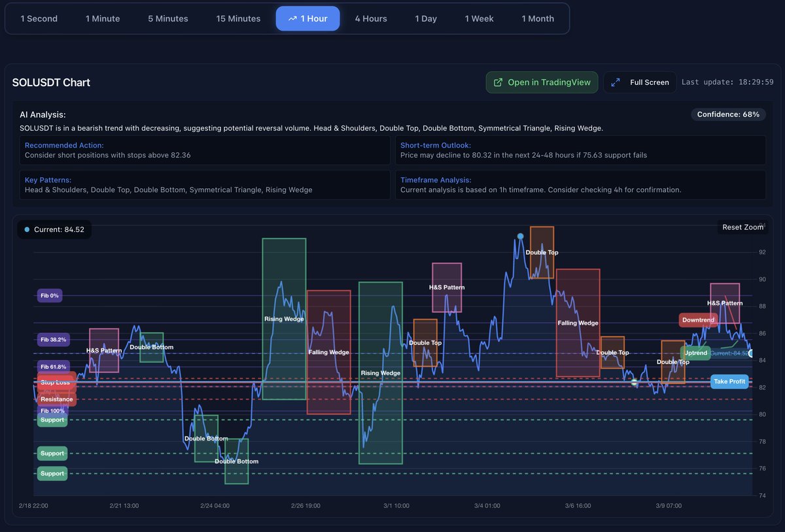Click the Last update: 18:29:59 timestamp

coord(727,82)
